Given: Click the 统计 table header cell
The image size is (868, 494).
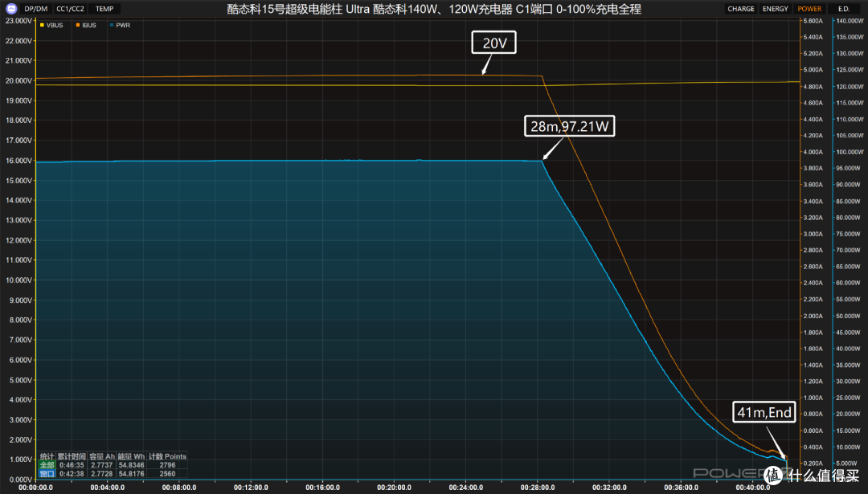Looking at the screenshot, I should [x=47, y=456].
